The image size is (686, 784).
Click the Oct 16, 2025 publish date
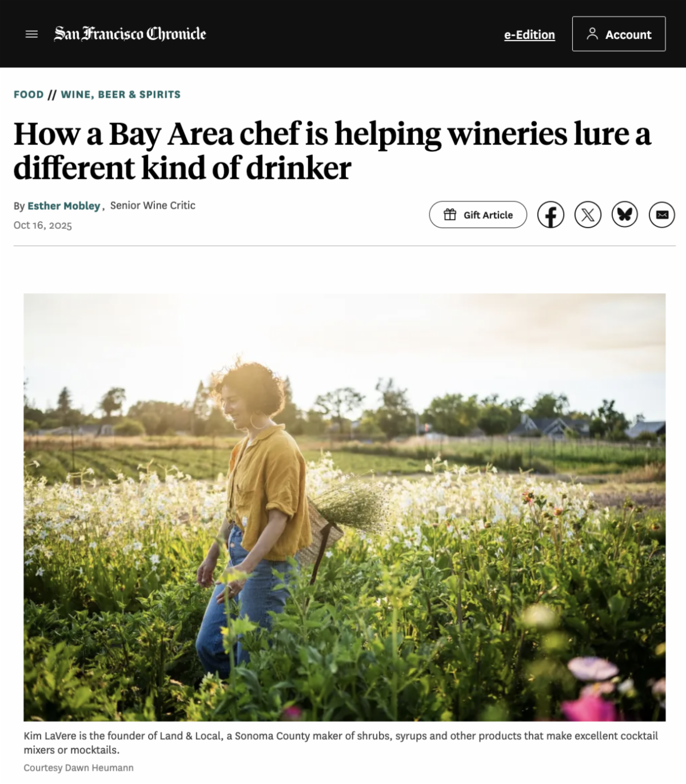pyautogui.click(x=43, y=225)
